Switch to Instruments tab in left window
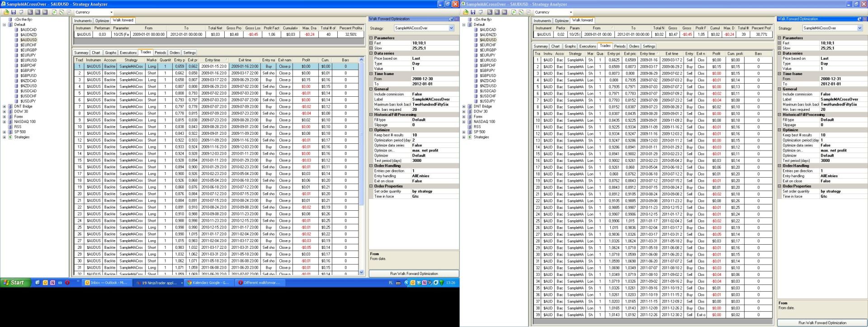 (x=83, y=21)
